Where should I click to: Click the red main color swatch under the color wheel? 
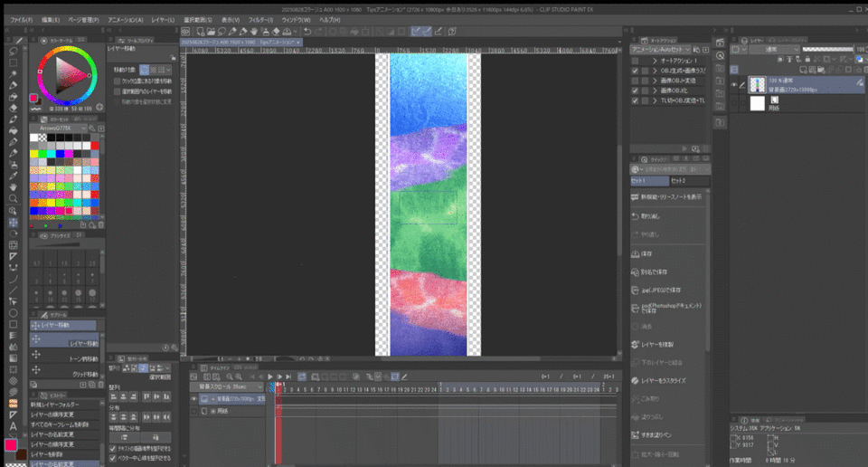pos(33,98)
